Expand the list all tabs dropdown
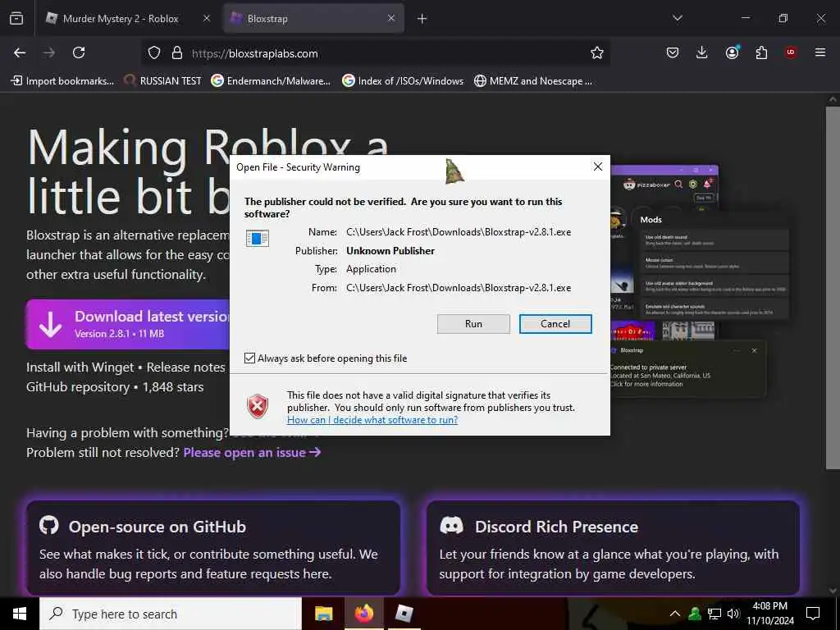840x630 pixels. coord(678,18)
